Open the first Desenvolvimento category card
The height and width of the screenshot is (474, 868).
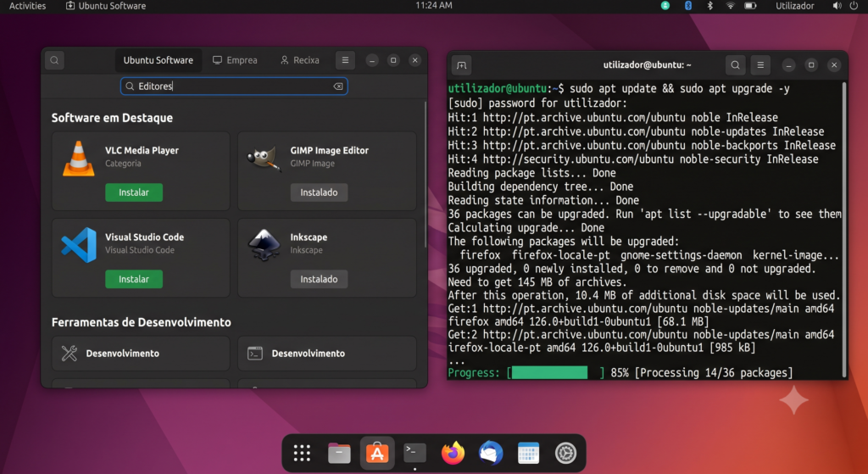tap(141, 354)
